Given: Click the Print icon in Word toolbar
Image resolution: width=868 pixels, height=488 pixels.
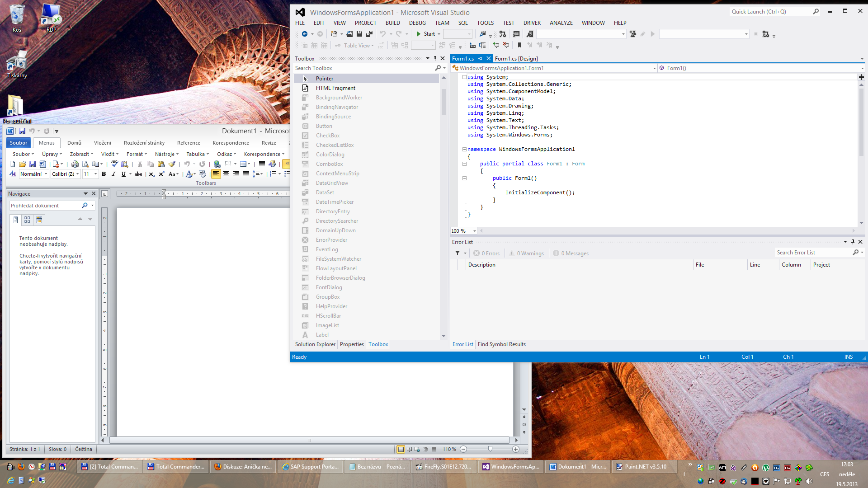Looking at the screenshot, I should [75, 164].
